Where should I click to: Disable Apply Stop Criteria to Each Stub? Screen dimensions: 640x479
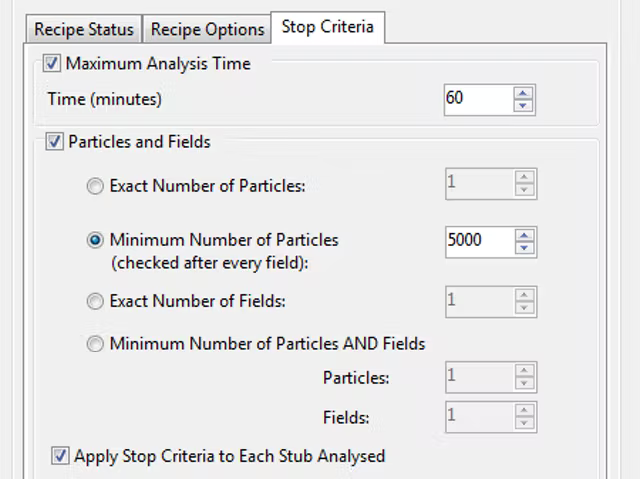(60, 456)
